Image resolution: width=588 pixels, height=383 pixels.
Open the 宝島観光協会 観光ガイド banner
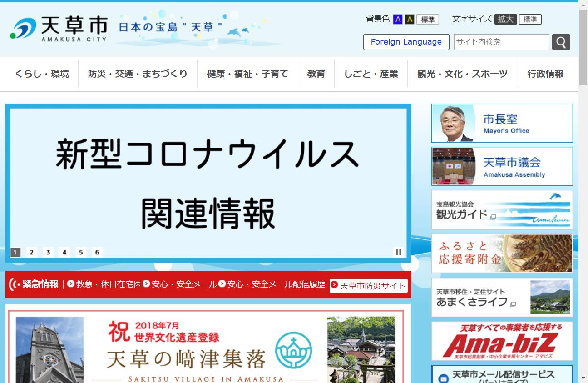pos(501,209)
